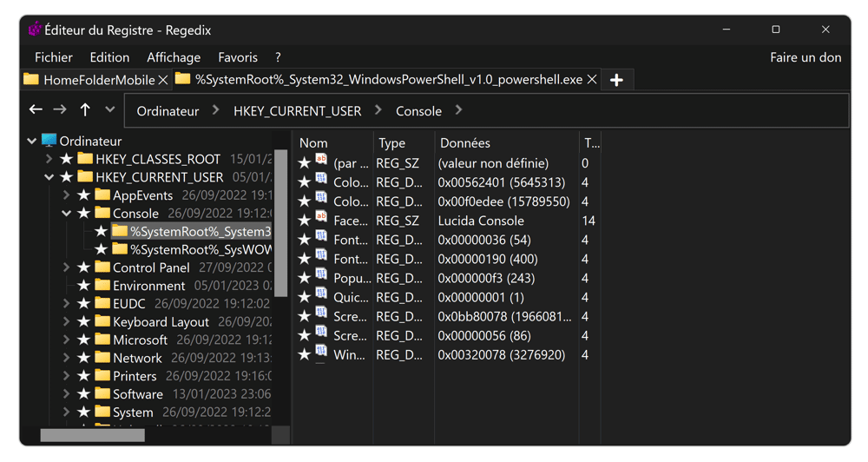Click the tree panel horizontal scrollbar thumb
The image size is (868, 462).
point(93,435)
